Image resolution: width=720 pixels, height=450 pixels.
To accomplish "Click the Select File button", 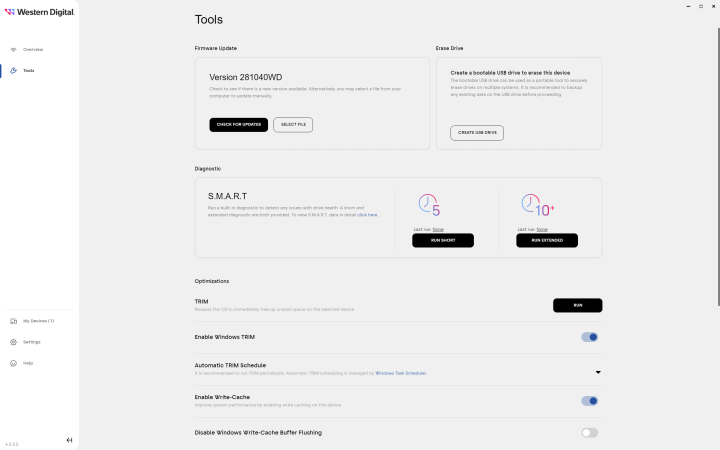I will point(293,124).
